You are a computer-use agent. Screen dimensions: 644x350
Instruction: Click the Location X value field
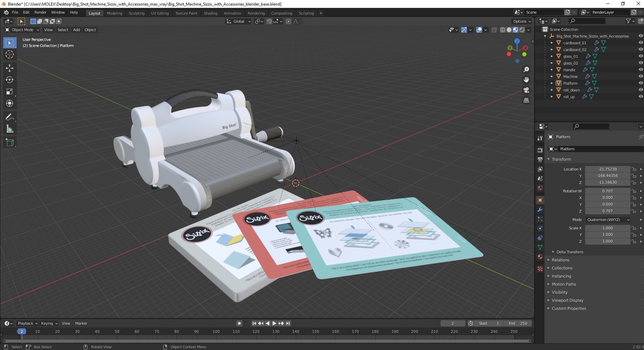(607, 169)
